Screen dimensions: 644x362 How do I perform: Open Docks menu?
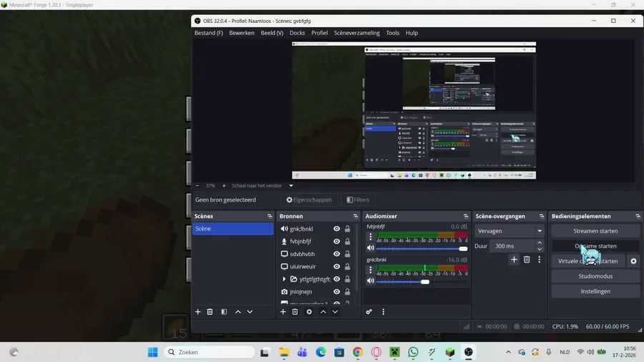297,33
